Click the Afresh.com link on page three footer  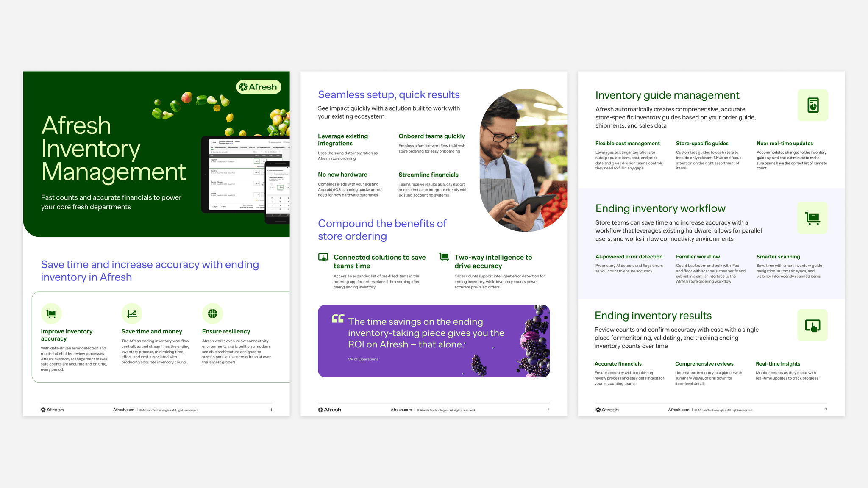click(679, 410)
